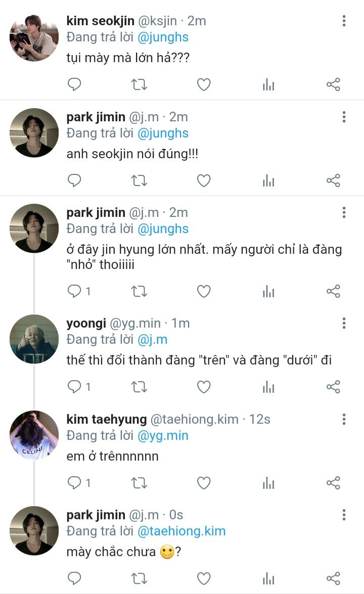
Task: Like the "anh seokjin nói đúng!!!" tweet
Action: (204, 180)
